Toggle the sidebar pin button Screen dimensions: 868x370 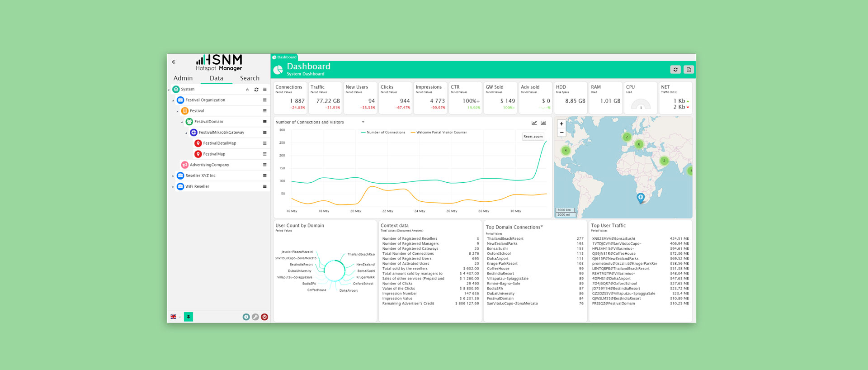(x=189, y=317)
